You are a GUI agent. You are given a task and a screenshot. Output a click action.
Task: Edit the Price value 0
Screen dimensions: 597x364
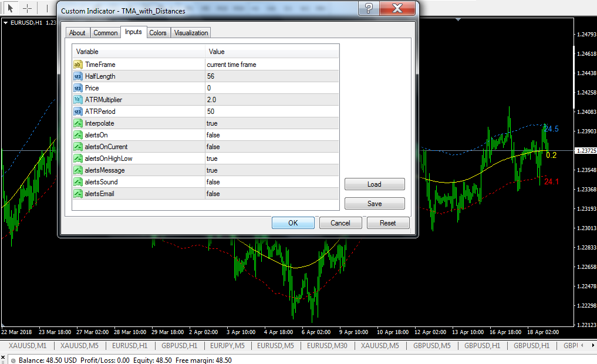[272, 88]
